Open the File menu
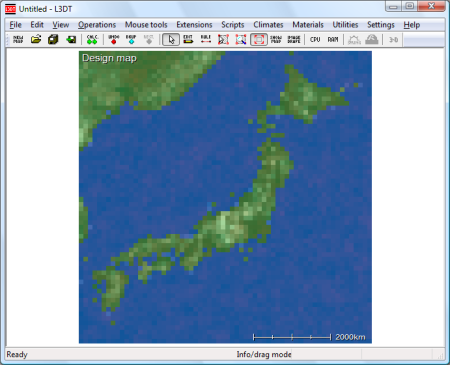The height and width of the screenshot is (365, 450). point(16,25)
